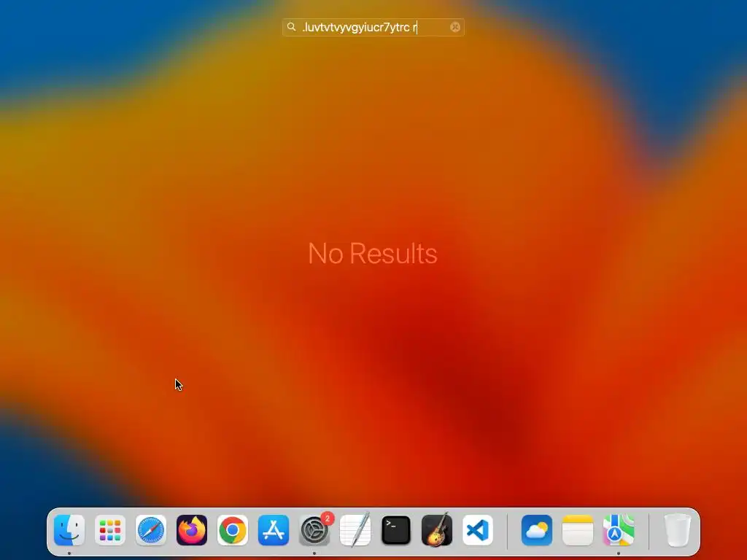Open Notes from the Dock
This screenshot has height=560, width=747.
pyautogui.click(x=578, y=530)
